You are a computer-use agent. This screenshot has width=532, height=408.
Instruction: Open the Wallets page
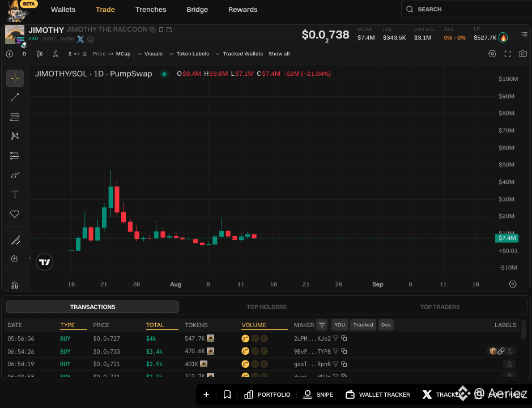click(63, 10)
